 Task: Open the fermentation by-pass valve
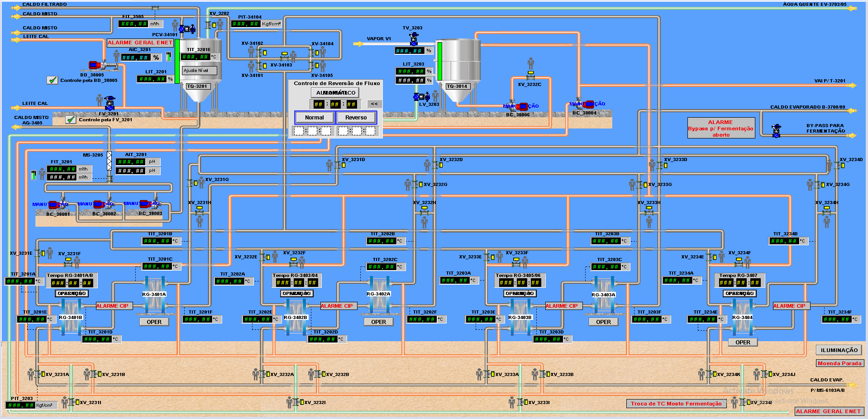pos(777,131)
